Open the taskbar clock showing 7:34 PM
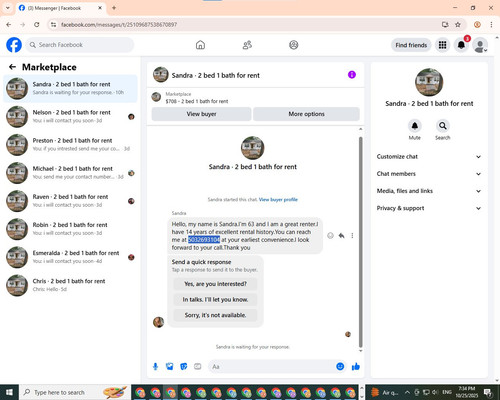 click(467, 392)
